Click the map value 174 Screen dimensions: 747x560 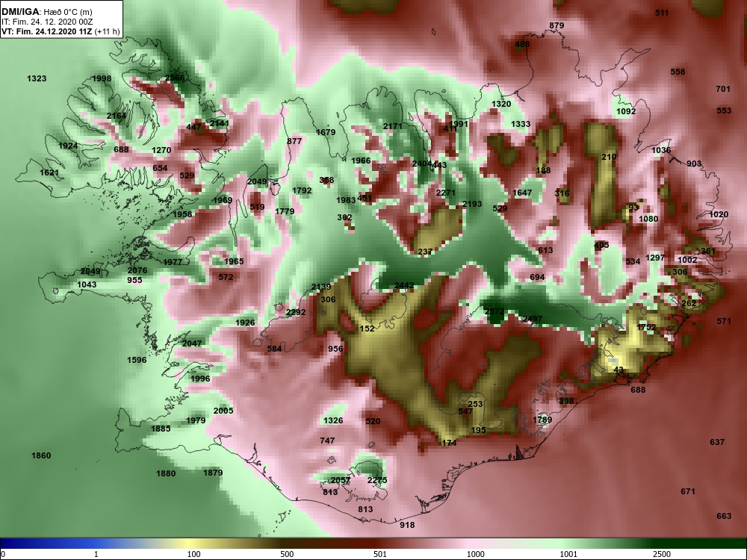pyautogui.click(x=449, y=443)
